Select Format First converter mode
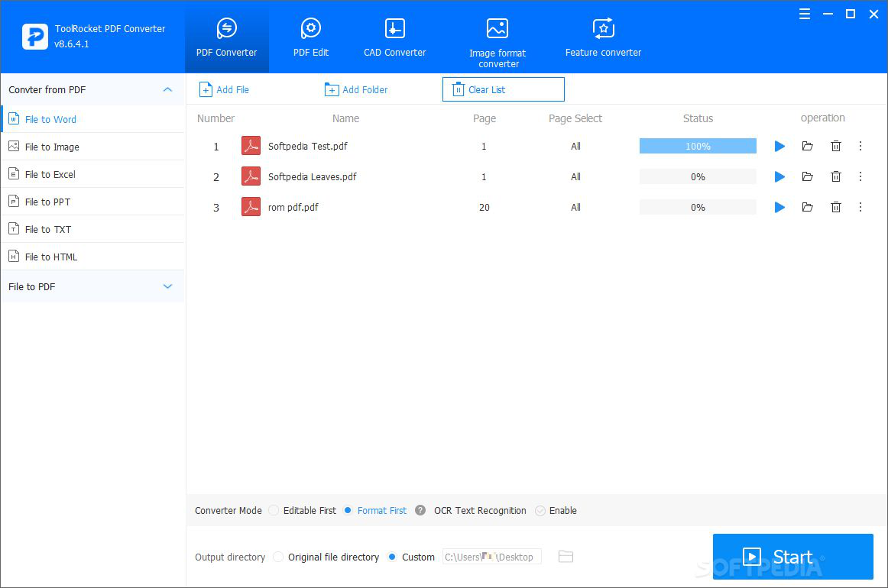888x588 pixels. point(348,510)
